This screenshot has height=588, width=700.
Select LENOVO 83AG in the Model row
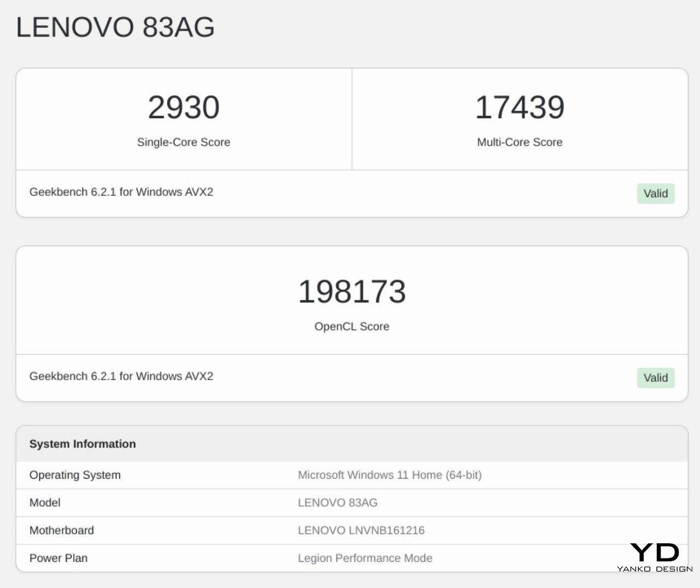(x=337, y=503)
